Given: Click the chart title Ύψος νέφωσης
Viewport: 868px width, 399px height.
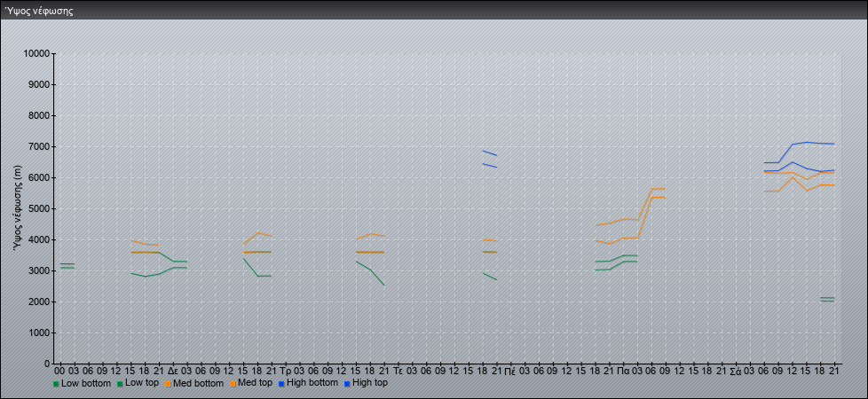Looking at the screenshot, I should [39, 11].
